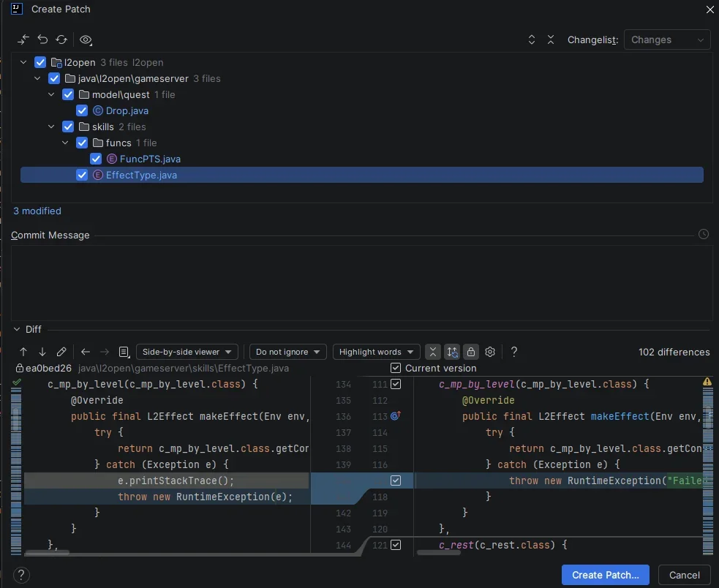Viewport: 719px width, 588px height.
Task: Click the lock icon beside ea0bed26
Action: (x=19, y=368)
